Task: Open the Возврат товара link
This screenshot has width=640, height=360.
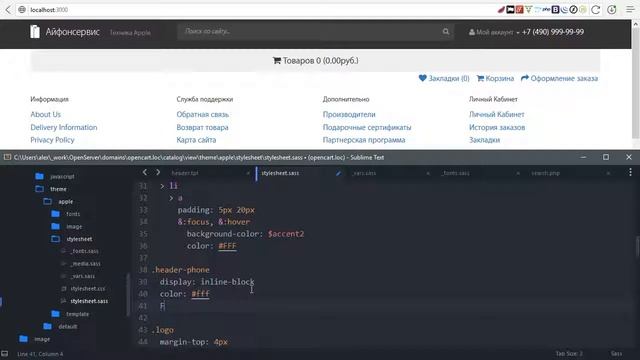Action: 202,127
